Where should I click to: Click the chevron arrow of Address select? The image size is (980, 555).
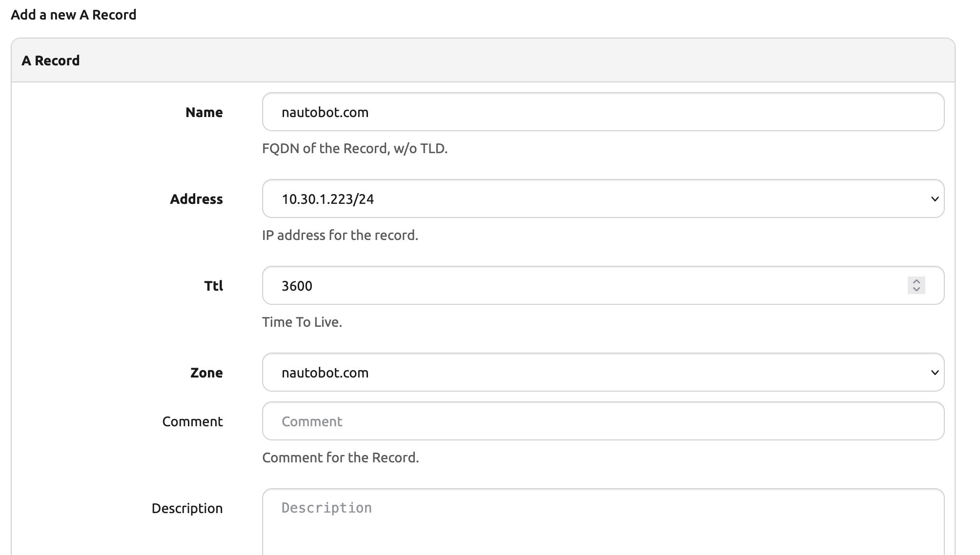pos(935,199)
